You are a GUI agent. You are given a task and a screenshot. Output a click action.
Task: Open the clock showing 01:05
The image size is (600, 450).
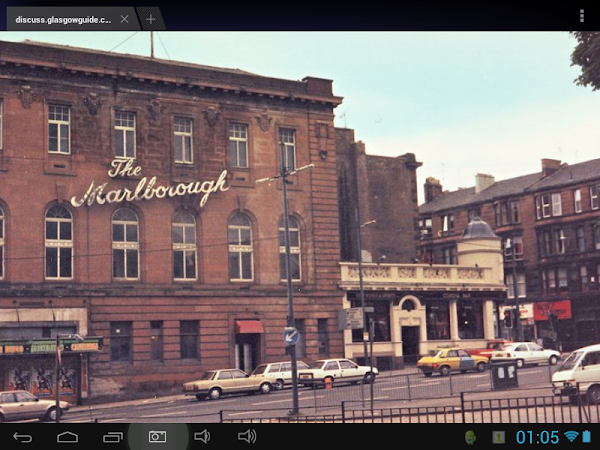pos(537,437)
